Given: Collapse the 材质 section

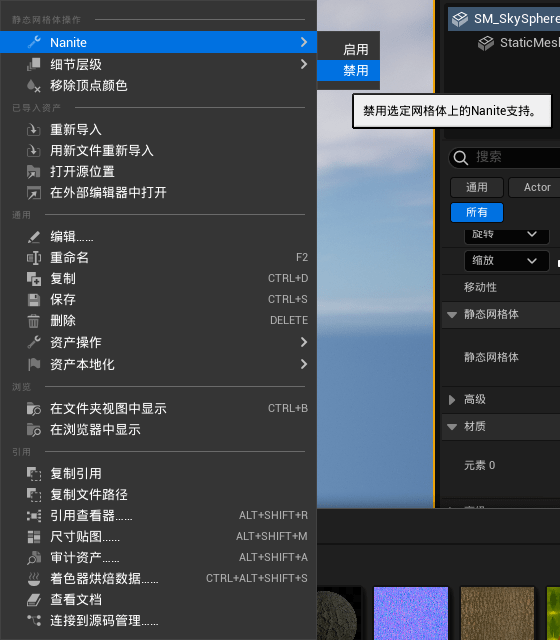Looking at the screenshot, I should point(452,427).
